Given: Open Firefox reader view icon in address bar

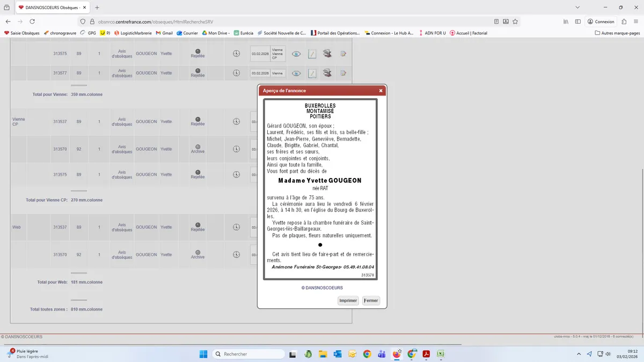Looking at the screenshot, I should [496, 21].
